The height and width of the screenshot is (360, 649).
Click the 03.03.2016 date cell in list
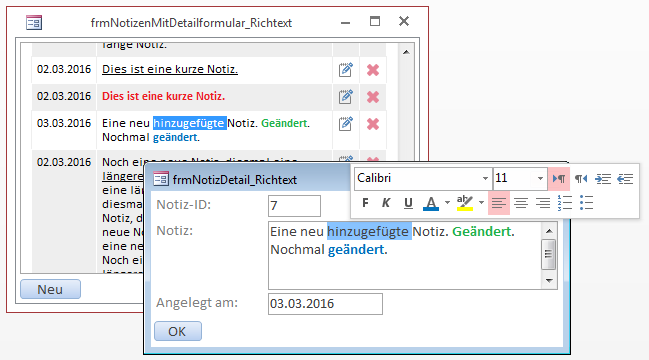click(64, 123)
